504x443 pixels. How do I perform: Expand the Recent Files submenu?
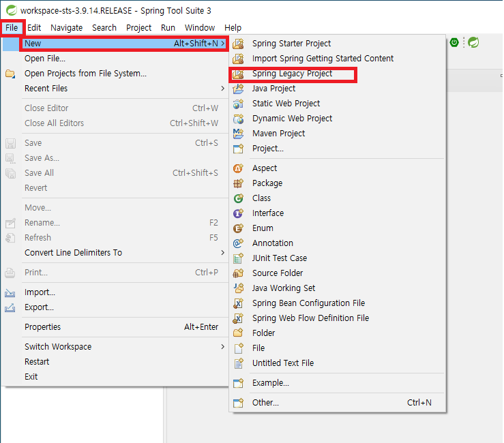[x=223, y=89]
